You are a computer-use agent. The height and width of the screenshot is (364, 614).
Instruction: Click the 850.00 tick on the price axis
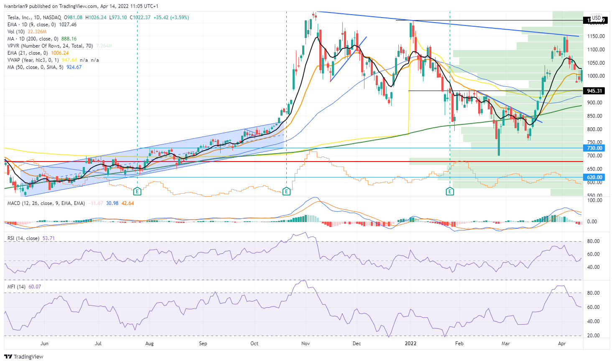coord(596,116)
